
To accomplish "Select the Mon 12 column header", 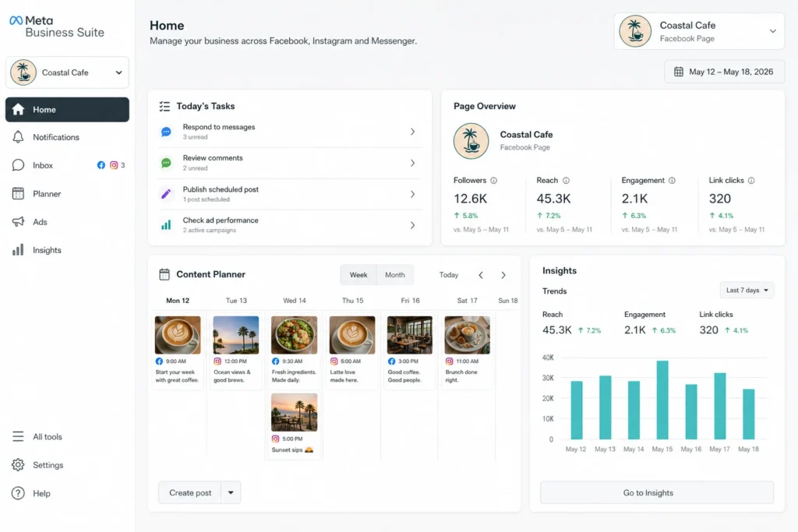I will click(178, 301).
